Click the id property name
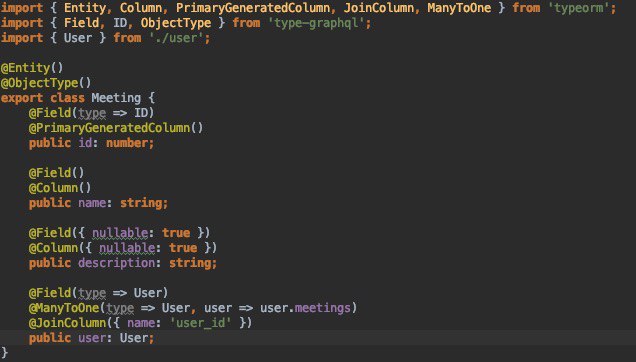This screenshot has height=362, width=636. (x=85, y=143)
